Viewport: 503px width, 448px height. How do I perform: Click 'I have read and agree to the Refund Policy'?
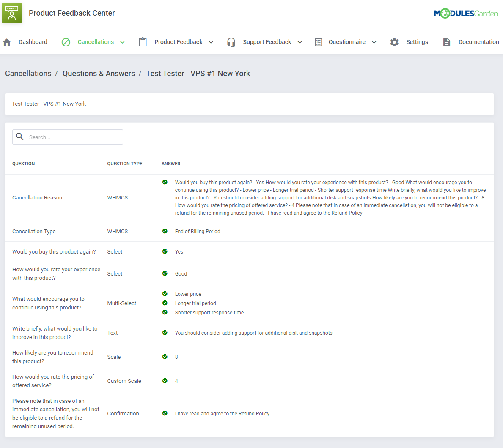[x=222, y=414]
